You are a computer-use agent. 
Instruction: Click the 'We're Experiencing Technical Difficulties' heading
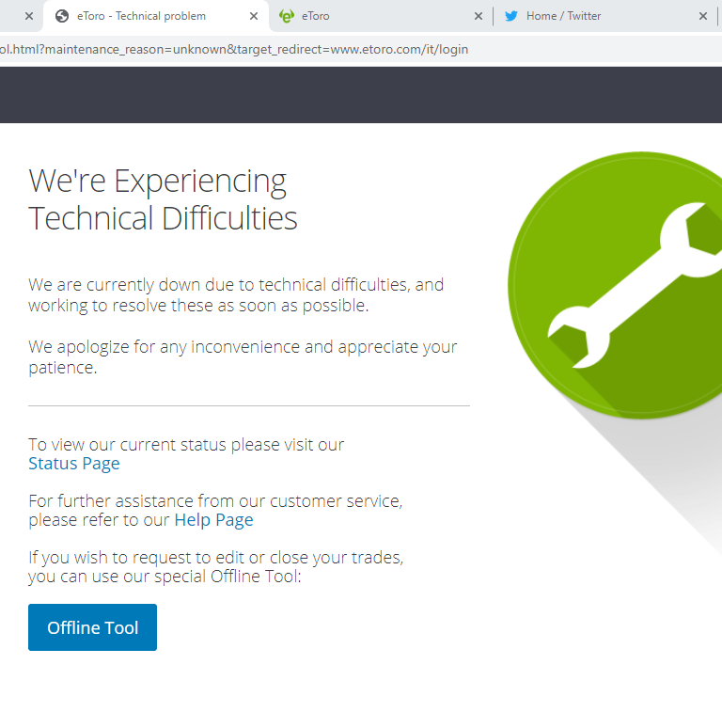click(x=163, y=199)
